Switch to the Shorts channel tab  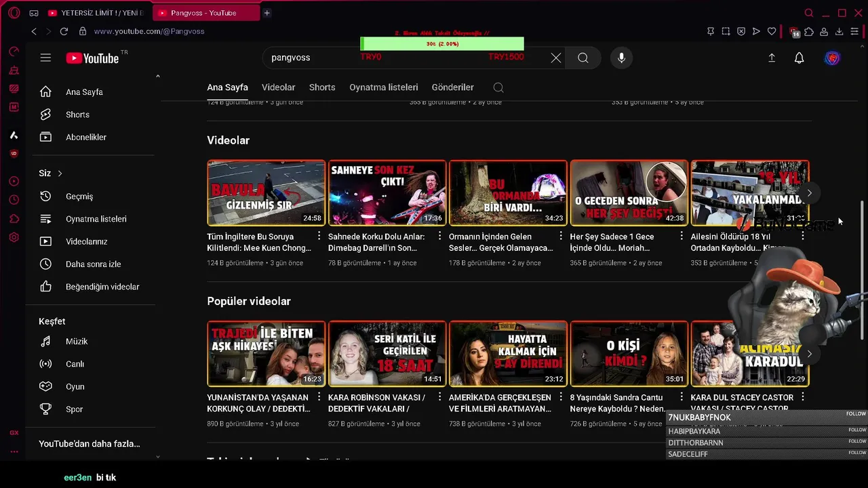click(322, 87)
